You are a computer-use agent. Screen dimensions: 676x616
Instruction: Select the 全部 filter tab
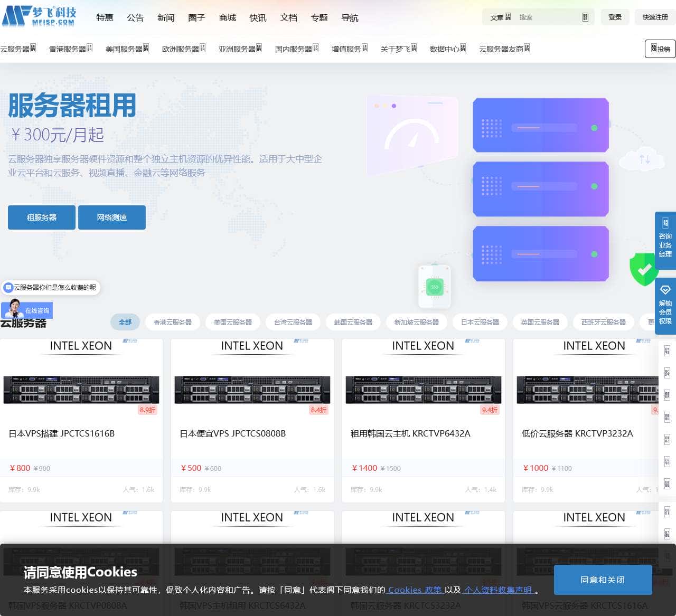tap(125, 322)
